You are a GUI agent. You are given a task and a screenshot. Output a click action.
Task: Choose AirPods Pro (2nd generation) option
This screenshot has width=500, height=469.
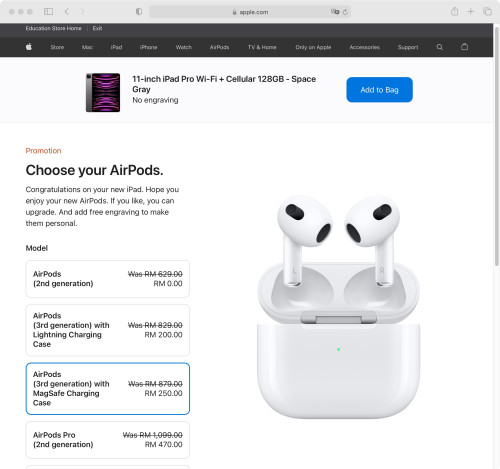tap(108, 440)
